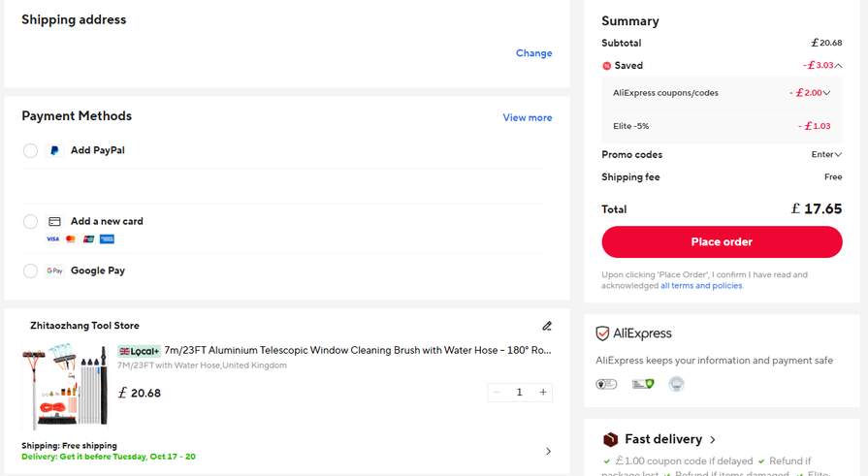The width and height of the screenshot is (868, 476).
Task: Click the total price £17.65
Action: point(817,208)
